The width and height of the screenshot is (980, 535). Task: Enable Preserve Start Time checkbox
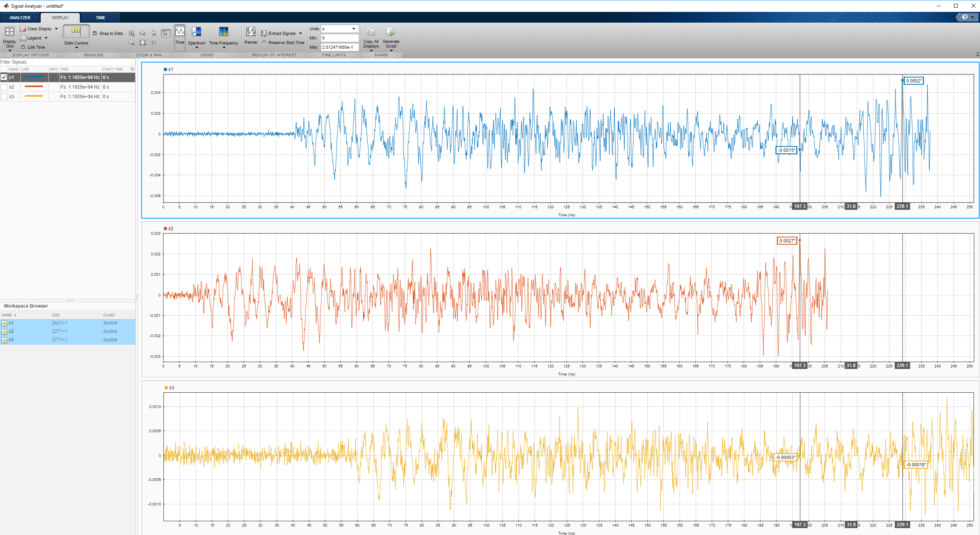[x=264, y=43]
